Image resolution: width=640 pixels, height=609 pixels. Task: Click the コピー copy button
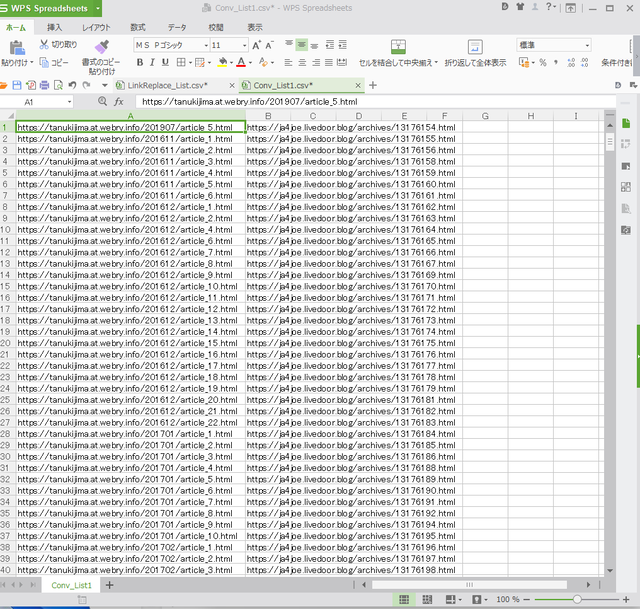click(x=54, y=62)
